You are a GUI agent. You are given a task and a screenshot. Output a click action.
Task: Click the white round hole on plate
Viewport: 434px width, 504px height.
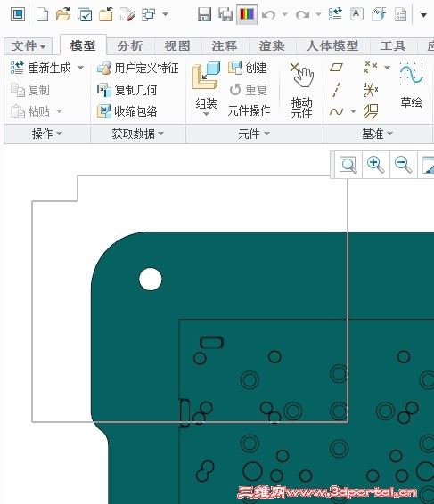(x=151, y=279)
